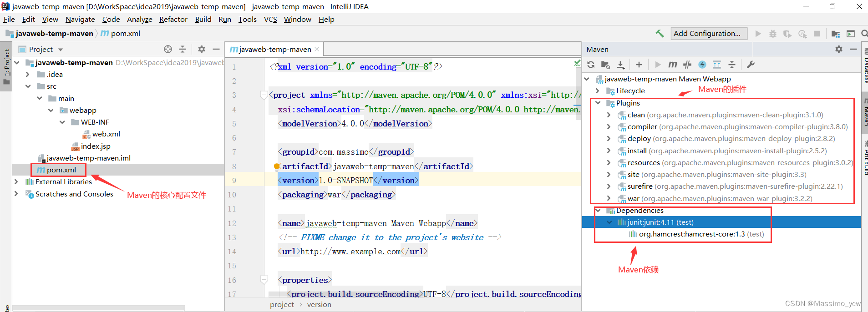The height and width of the screenshot is (312, 868).
Task: Collapse the src folder
Action: 28,86
